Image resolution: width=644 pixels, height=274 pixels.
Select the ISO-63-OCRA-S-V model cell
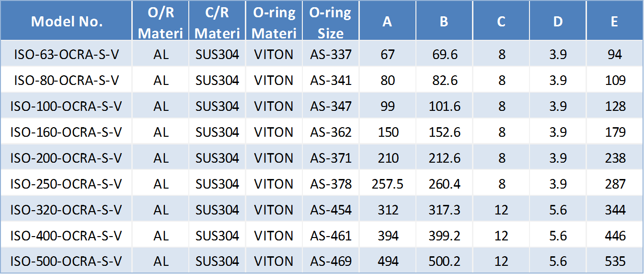(x=67, y=54)
